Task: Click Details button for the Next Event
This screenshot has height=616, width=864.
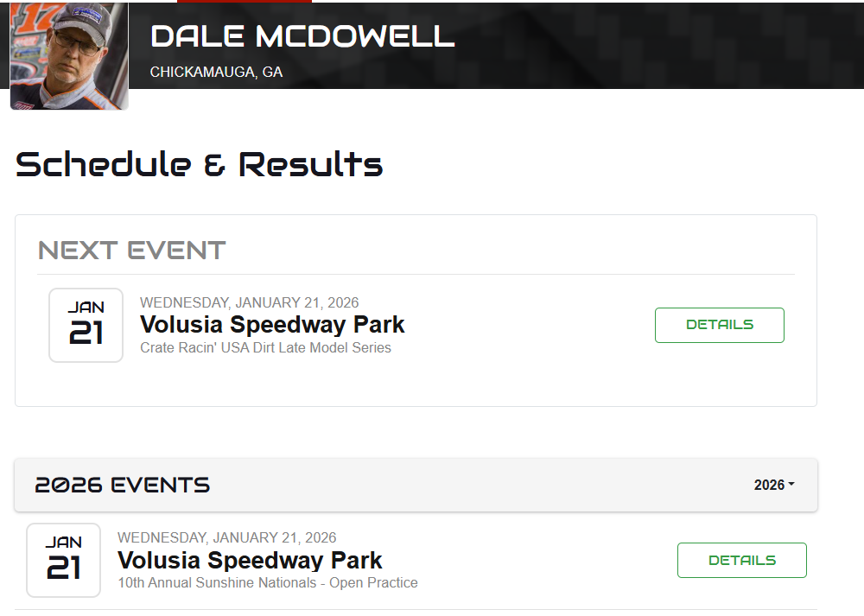Action: pos(719,325)
